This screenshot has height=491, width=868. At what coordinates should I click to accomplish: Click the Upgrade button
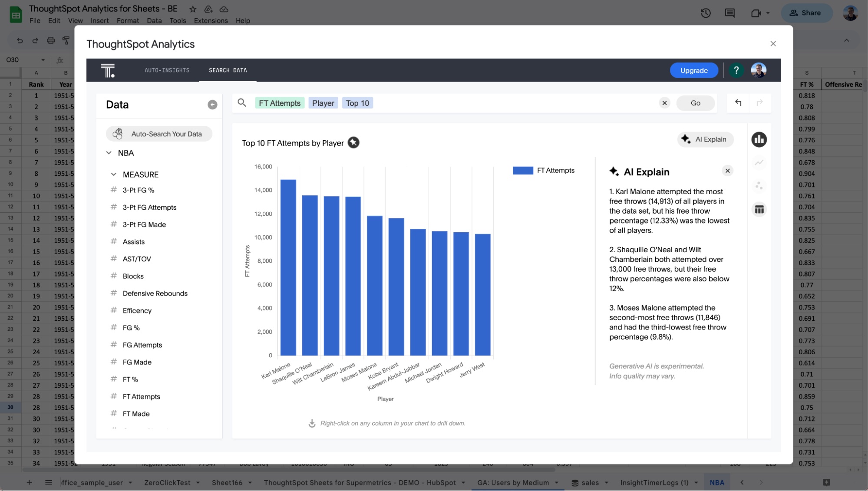694,70
